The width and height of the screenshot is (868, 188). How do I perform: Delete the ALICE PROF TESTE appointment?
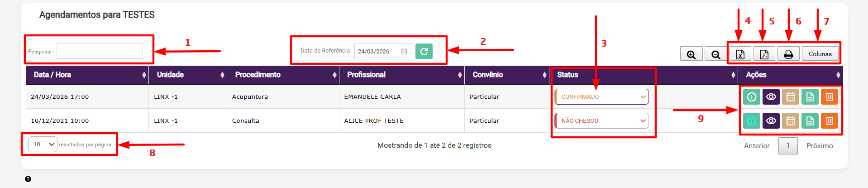click(829, 121)
